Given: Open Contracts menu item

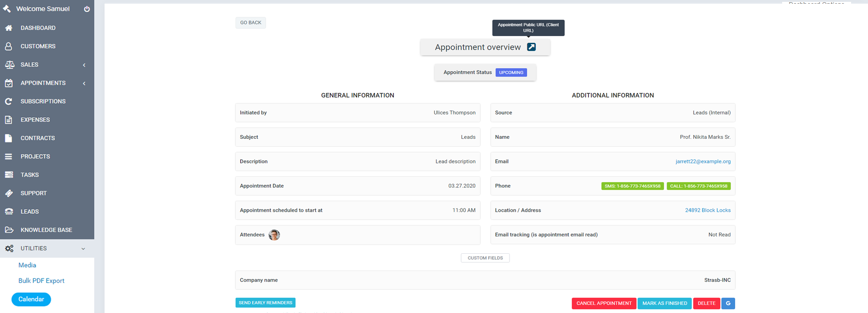Looking at the screenshot, I should [37, 138].
